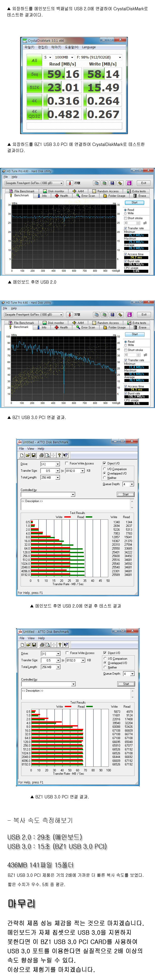Screen dimensions: 155x980
Task: Switch to the Health tab in the 23° HD Tune window
Action: pos(61,196)
